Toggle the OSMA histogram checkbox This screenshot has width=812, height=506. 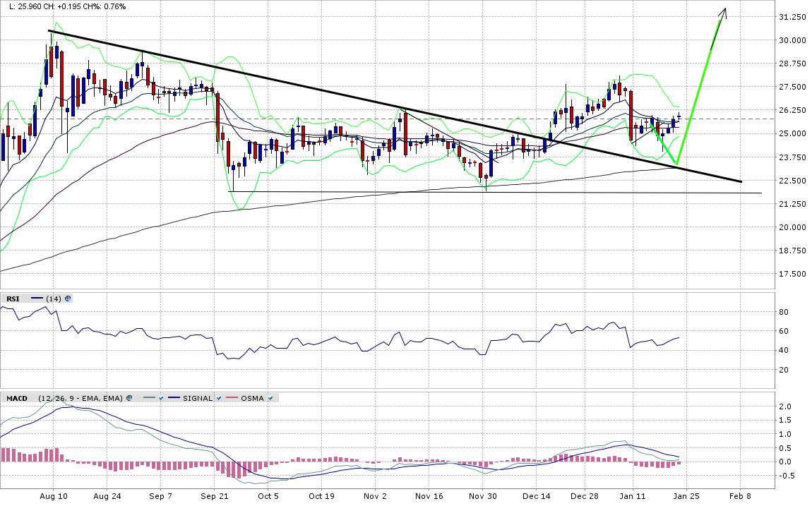[x=270, y=399]
